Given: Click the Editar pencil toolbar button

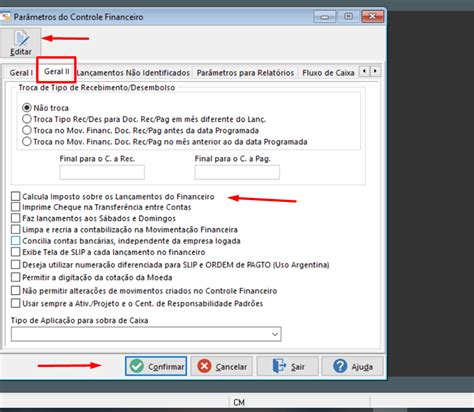Looking at the screenshot, I should tap(20, 43).
